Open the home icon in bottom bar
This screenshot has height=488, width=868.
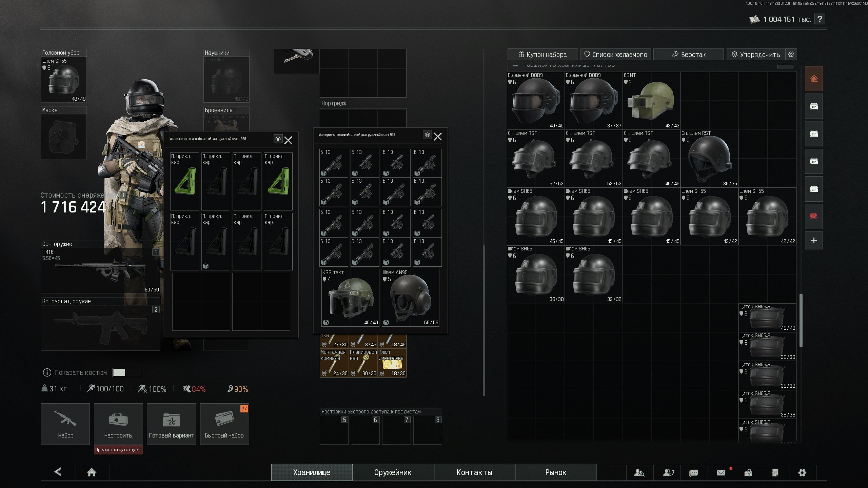[x=92, y=472]
